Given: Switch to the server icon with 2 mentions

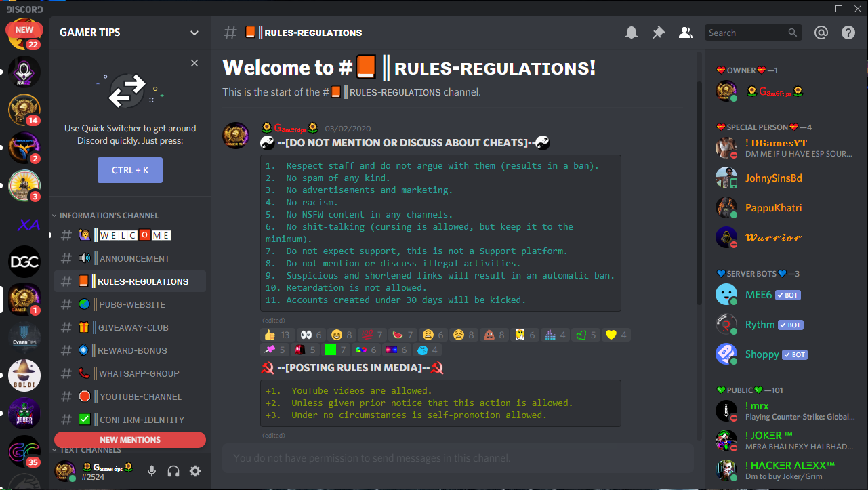Looking at the screenshot, I should [24, 148].
